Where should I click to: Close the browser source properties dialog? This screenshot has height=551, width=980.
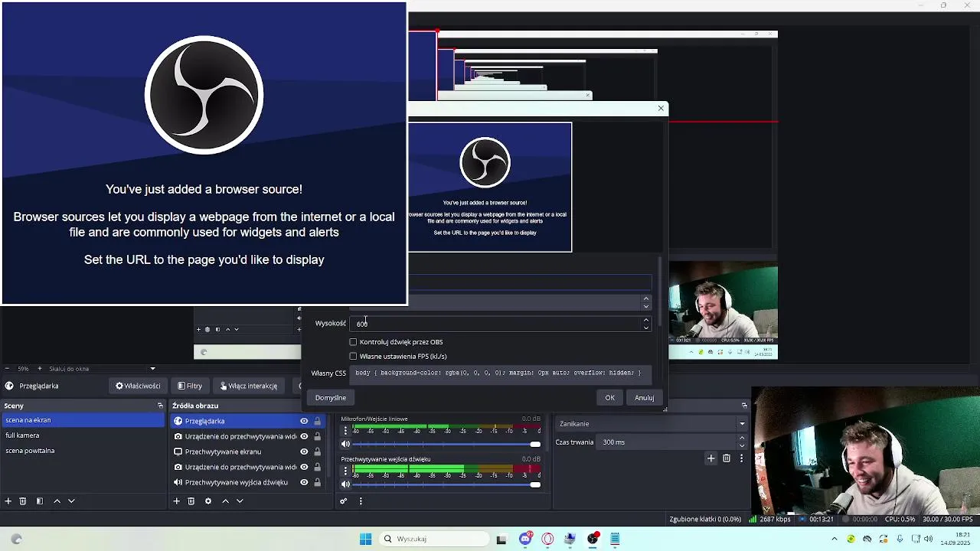point(661,108)
